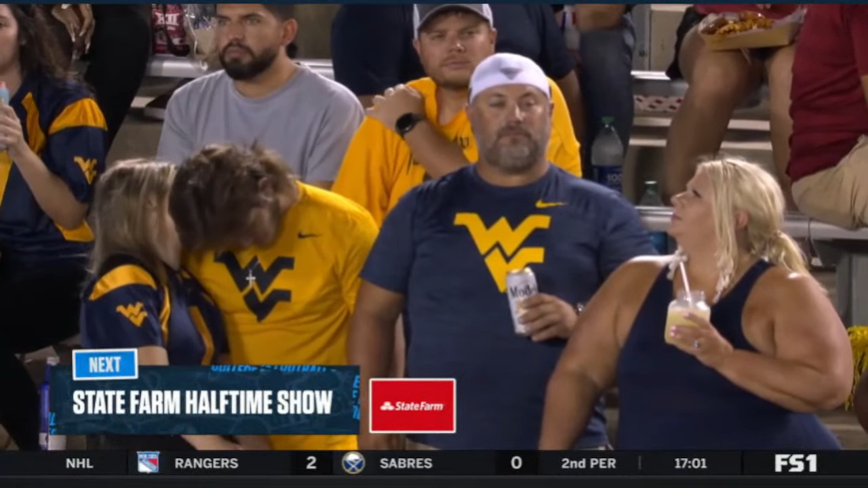Click the Modelo beer can
The image size is (868, 488).
[521, 300]
